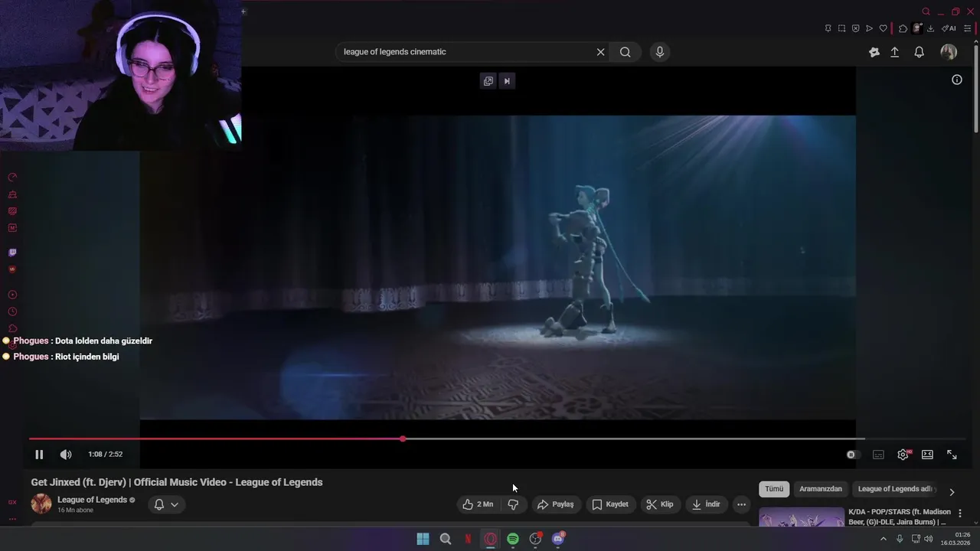This screenshot has height=551, width=980.
Task: Click the Opera pin icon in address bar
Action: click(x=828, y=28)
